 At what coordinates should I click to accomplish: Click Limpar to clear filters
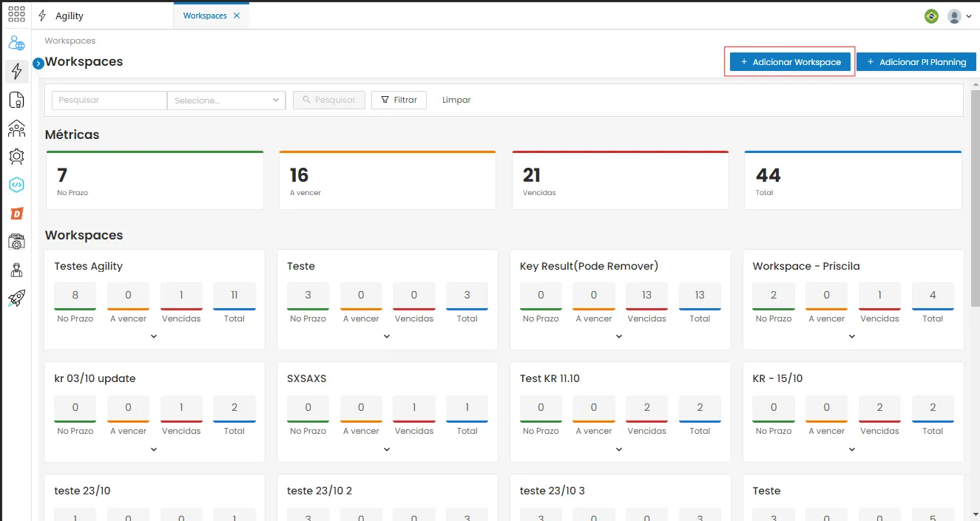[456, 100]
